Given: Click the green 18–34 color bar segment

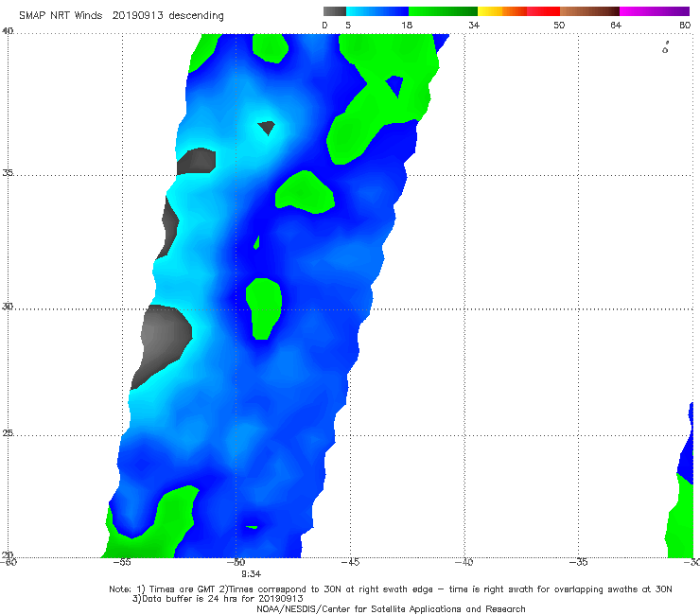Looking at the screenshot, I should click(443, 11).
